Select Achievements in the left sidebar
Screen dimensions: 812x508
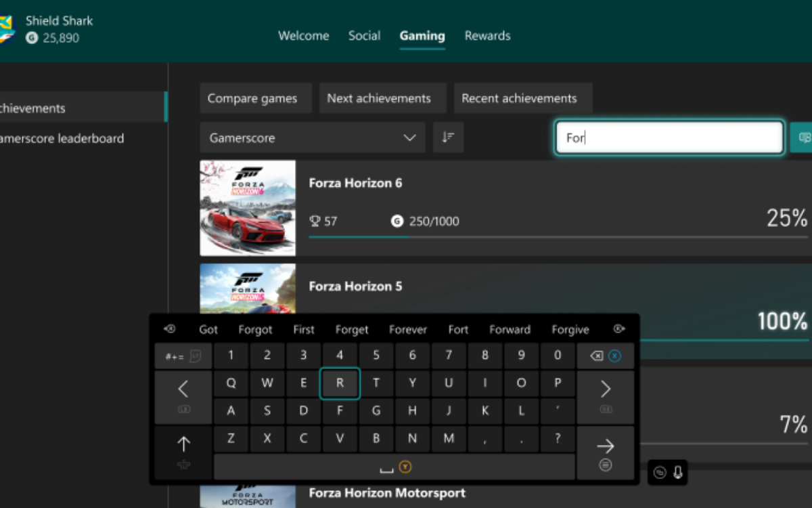[x=83, y=108]
